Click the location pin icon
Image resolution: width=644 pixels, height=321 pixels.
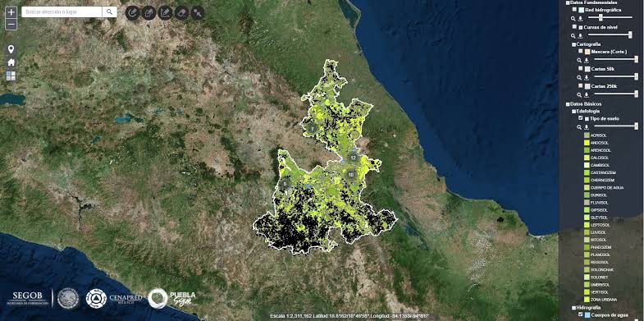point(11,50)
